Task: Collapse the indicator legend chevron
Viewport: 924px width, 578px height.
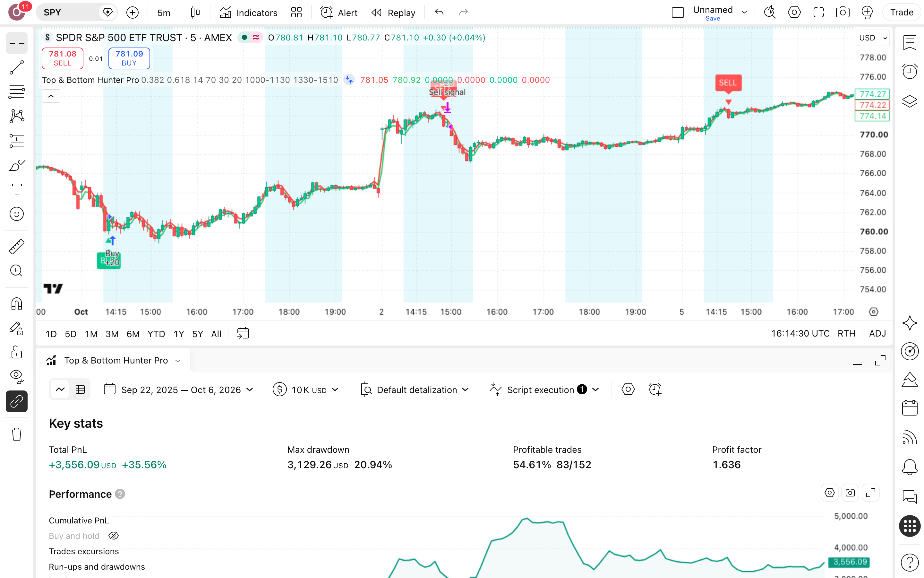Action: (x=51, y=96)
